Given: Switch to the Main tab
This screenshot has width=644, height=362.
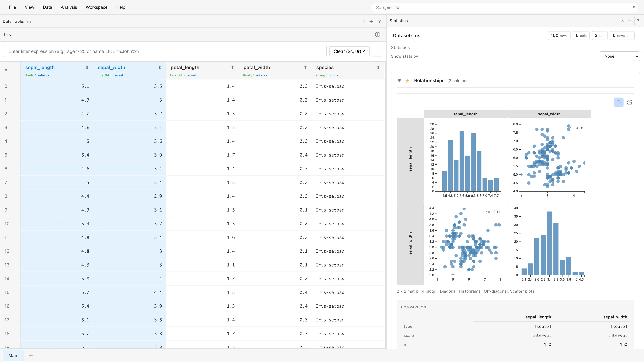Looking at the screenshot, I should tap(13, 355).
